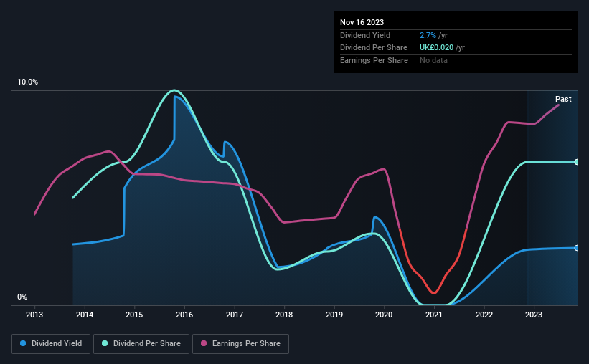The width and height of the screenshot is (589, 364).
Task: Click the Dividend Per Share tooltip row label
Action: coord(373,48)
